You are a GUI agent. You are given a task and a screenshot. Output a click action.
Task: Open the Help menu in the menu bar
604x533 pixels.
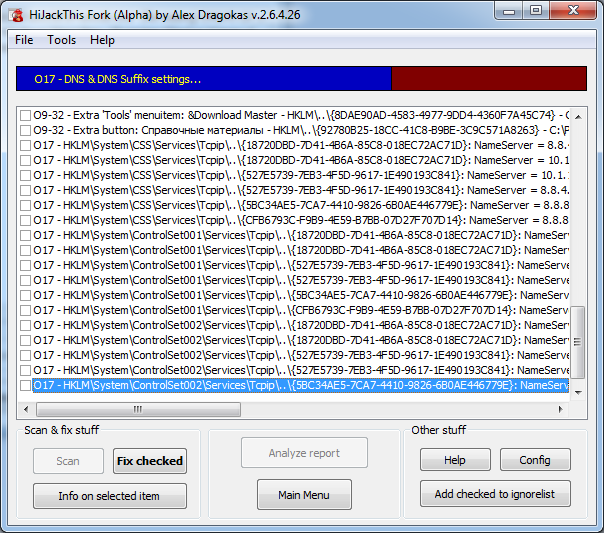pyautogui.click(x=102, y=40)
